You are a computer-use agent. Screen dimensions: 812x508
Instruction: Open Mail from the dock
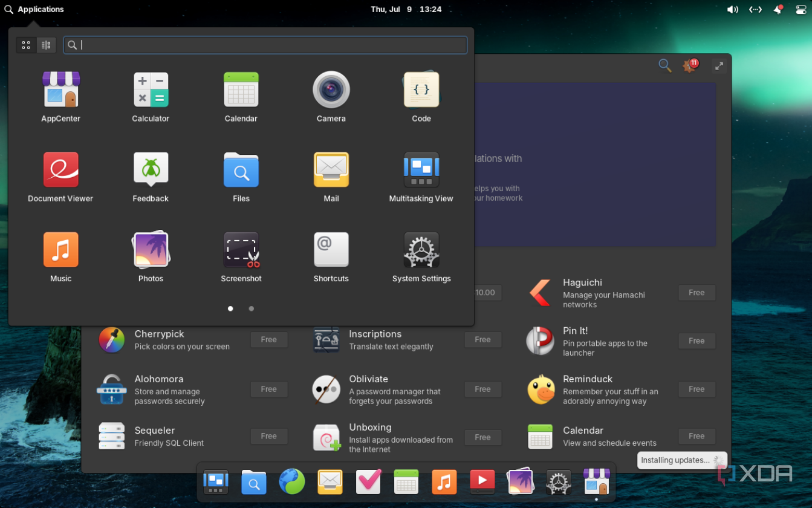[x=330, y=482]
